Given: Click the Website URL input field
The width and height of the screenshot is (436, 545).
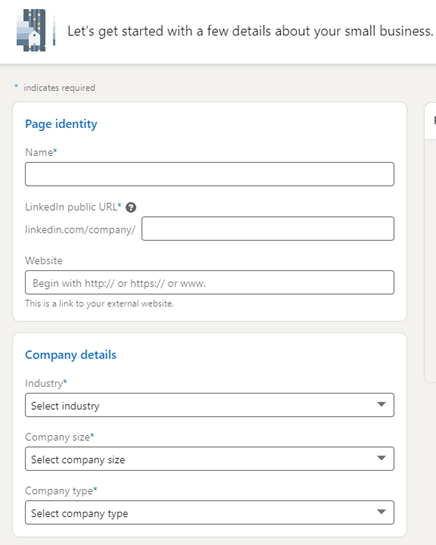Looking at the screenshot, I should point(210,283).
